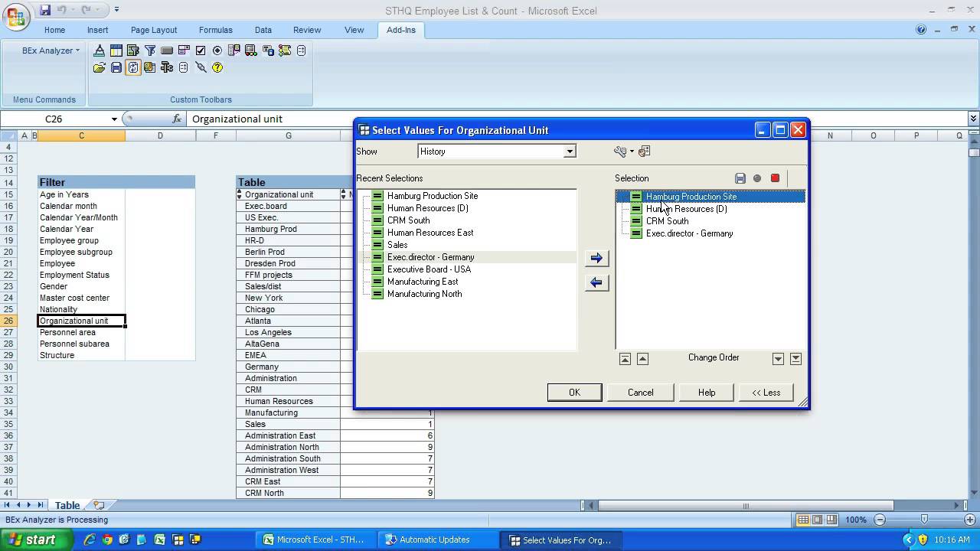Adjust the zoom slider handle
Screen dimensions: 980x551
pyautogui.click(x=924, y=520)
